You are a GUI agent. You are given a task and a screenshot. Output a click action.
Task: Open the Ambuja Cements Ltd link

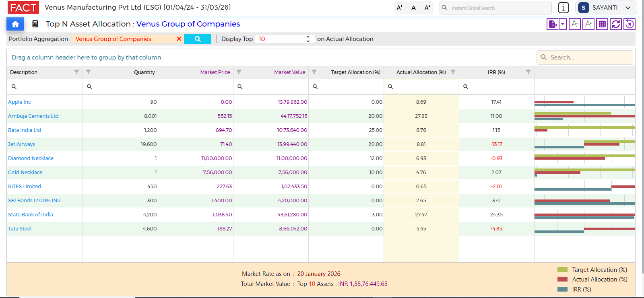[x=33, y=116]
